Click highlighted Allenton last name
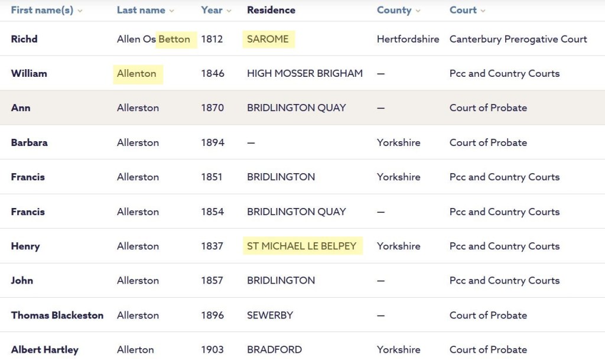This screenshot has height=364, width=605. coord(137,74)
